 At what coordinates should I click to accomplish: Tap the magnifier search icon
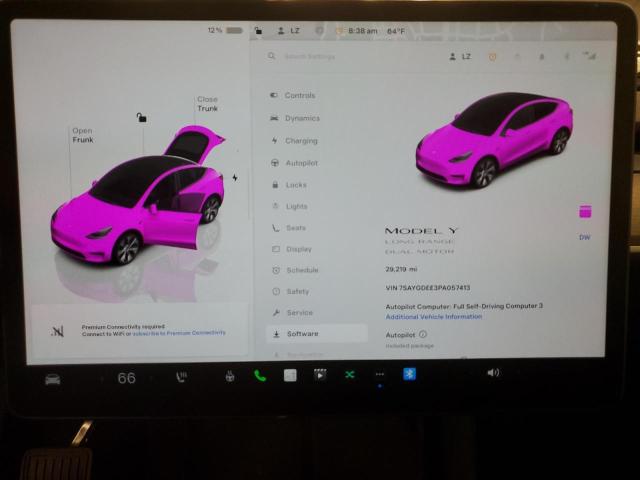click(271, 56)
